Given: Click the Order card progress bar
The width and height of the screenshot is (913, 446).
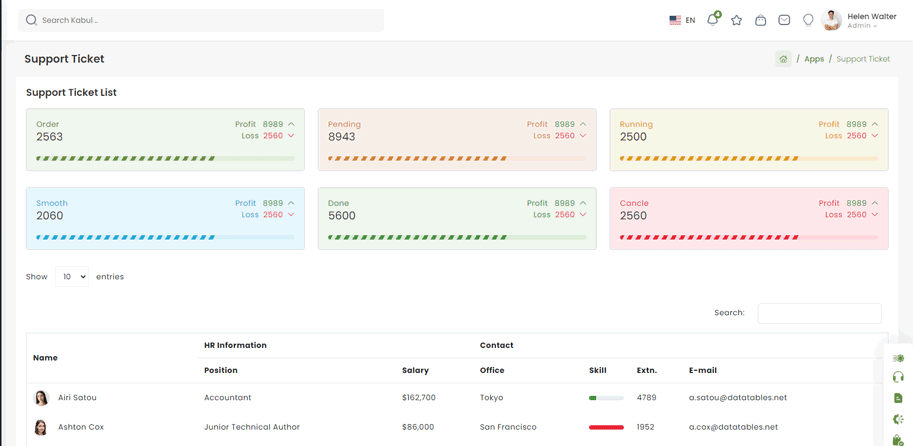Looking at the screenshot, I should click(165, 158).
